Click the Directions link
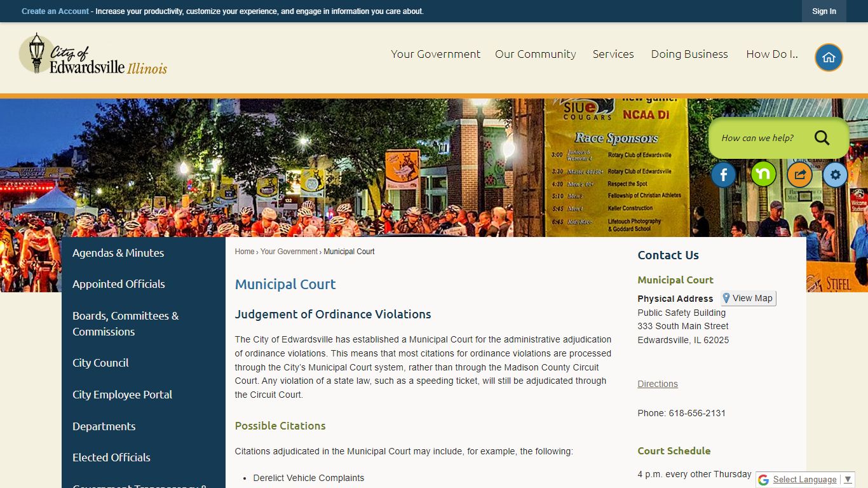 click(658, 384)
